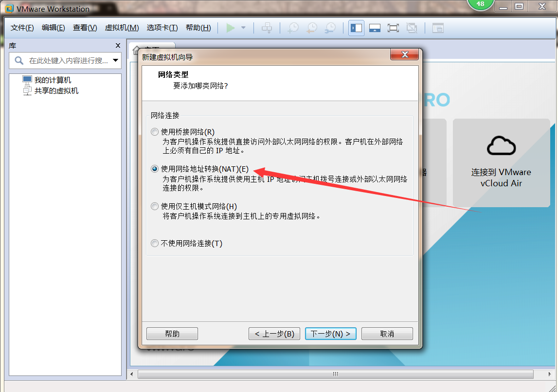Close the 库 library panel
The width and height of the screenshot is (558, 392).
(118, 46)
